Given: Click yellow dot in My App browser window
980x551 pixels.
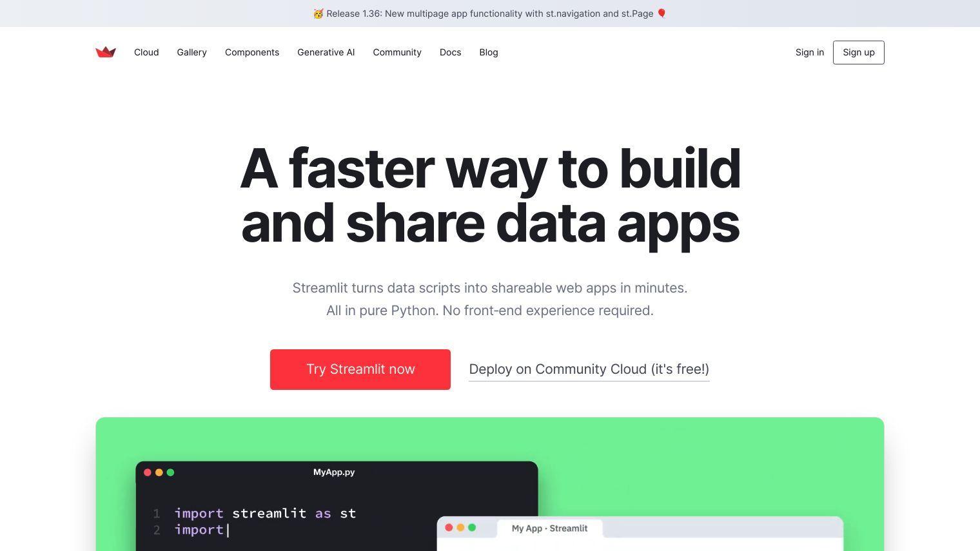Looking at the screenshot, I should click(460, 527).
